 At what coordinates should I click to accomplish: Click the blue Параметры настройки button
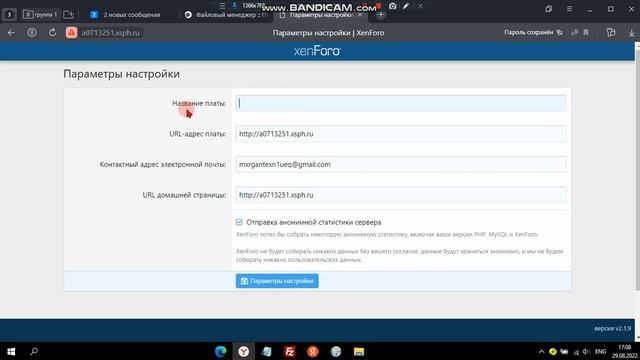click(277, 281)
